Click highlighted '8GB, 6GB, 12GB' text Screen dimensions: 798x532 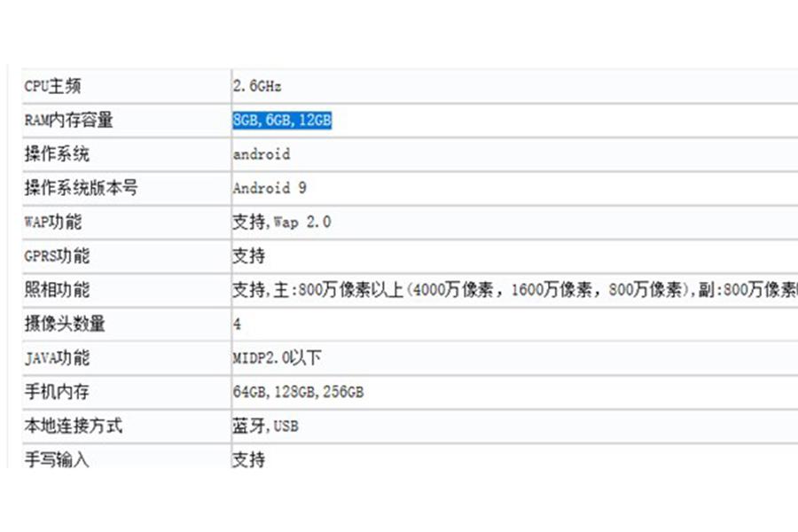(x=282, y=121)
